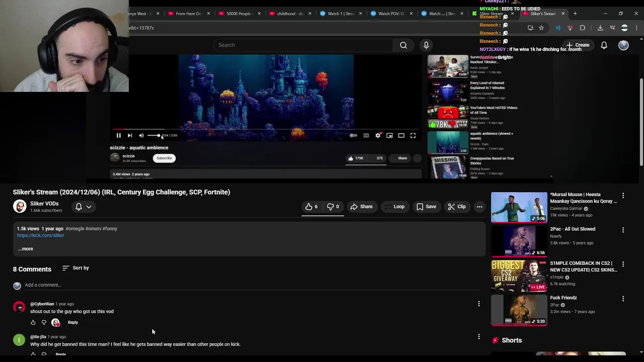Like Sliker's Stream video (6 likes)
The height and width of the screenshot is (362, 644).
[311, 207]
